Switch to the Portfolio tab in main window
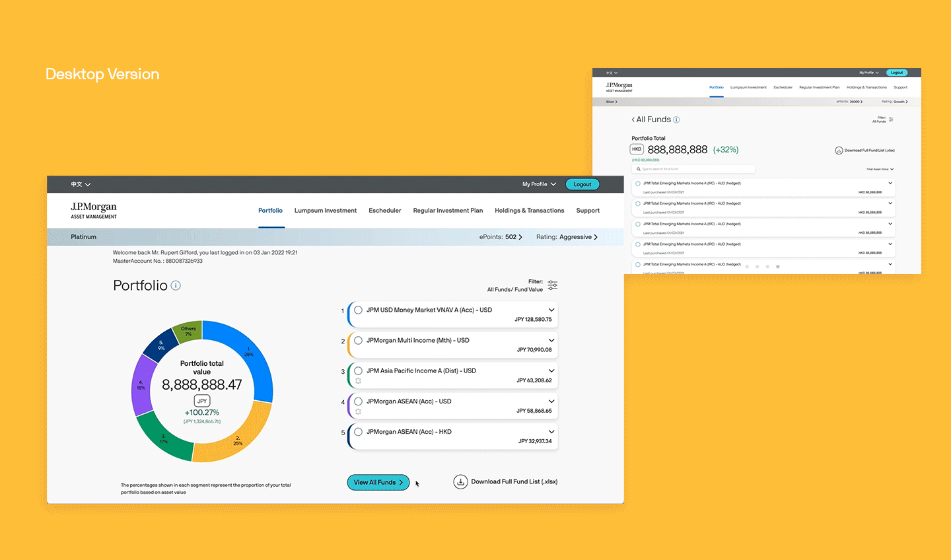Image resolution: width=951 pixels, height=560 pixels. pyautogui.click(x=270, y=211)
